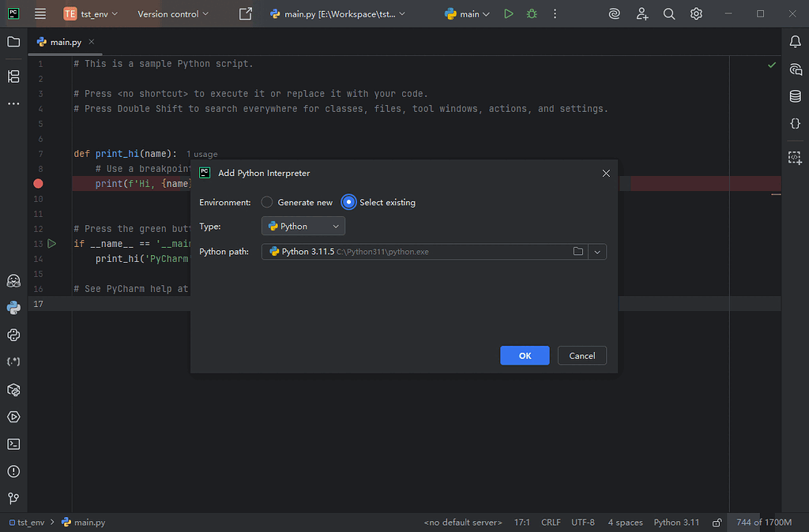Open the Git version control tool window
Screen dimensions: 809x532
tap(13, 498)
